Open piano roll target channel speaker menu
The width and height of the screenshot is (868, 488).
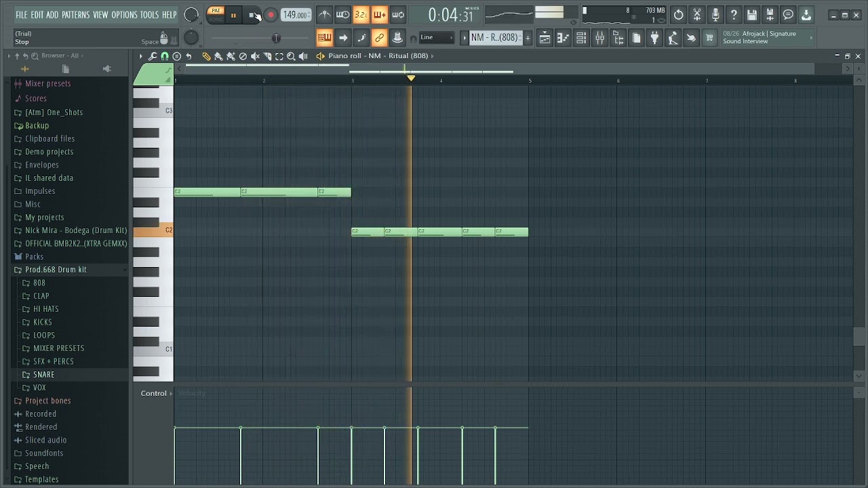pyautogui.click(x=321, y=56)
